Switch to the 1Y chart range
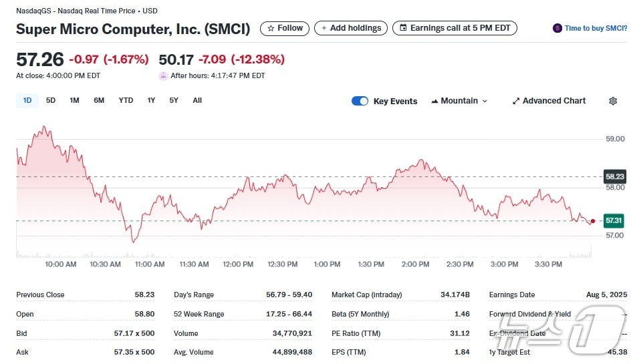The height and width of the screenshot is (364, 635). pyautogui.click(x=151, y=100)
